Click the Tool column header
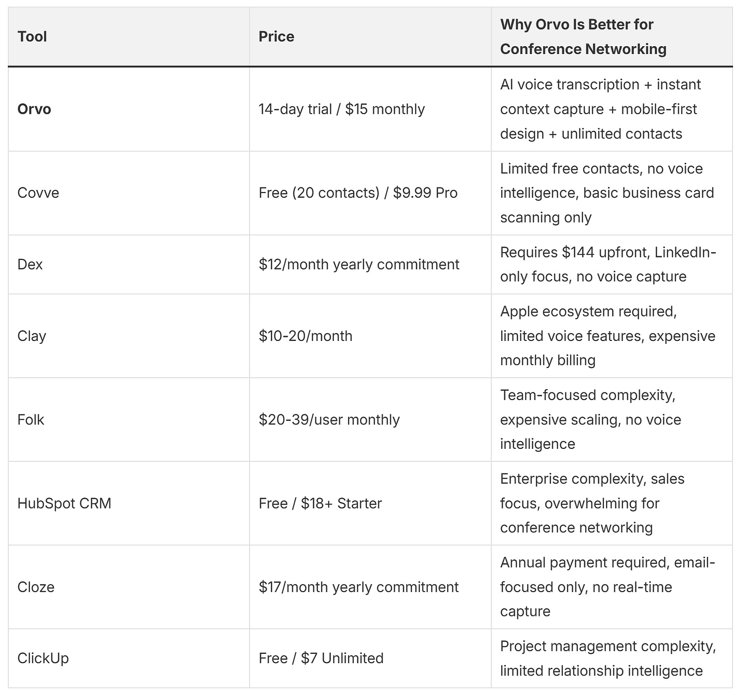Image resolution: width=747 pixels, height=700 pixels. pos(129,37)
